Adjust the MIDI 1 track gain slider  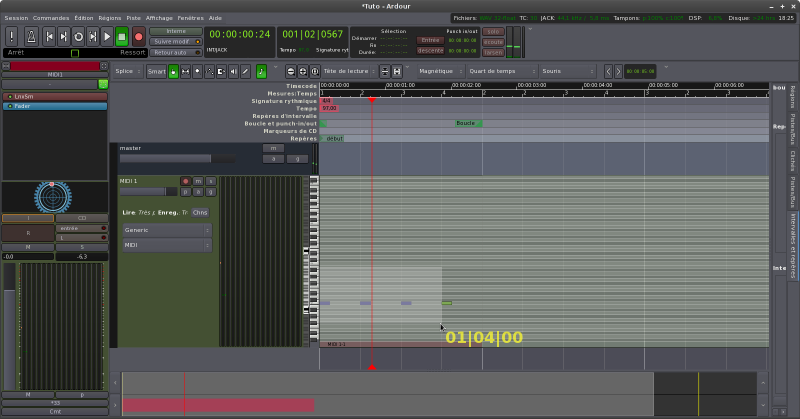148,192
